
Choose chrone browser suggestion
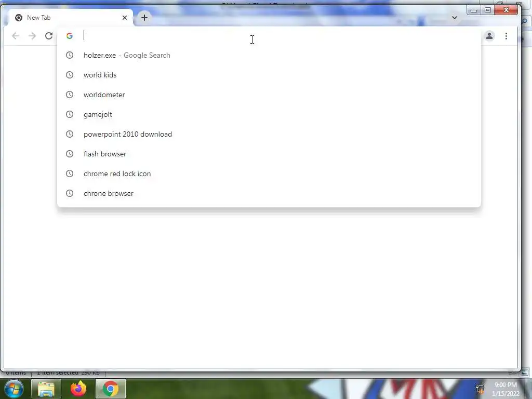pos(269,193)
